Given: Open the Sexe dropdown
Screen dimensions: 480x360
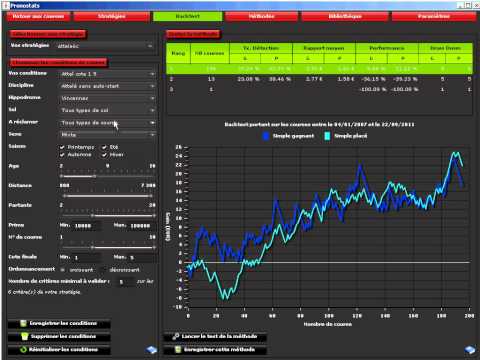Looking at the screenshot, I should [x=107, y=135].
